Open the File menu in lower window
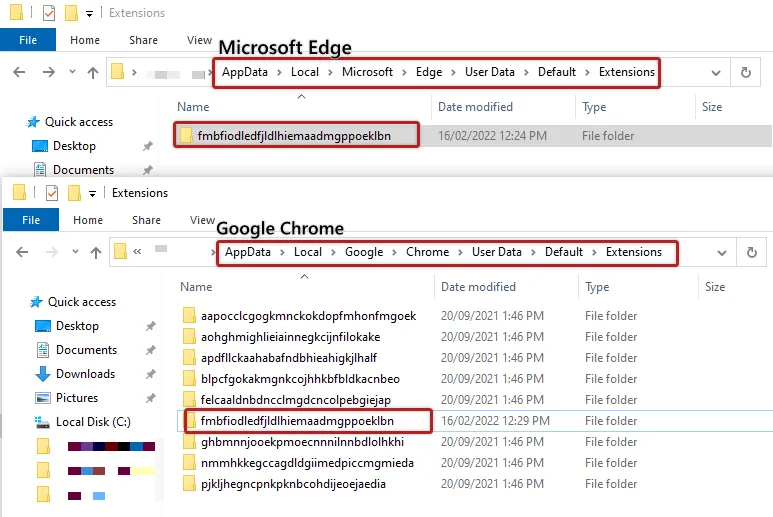 pyautogui.click(x=31, y=220)
